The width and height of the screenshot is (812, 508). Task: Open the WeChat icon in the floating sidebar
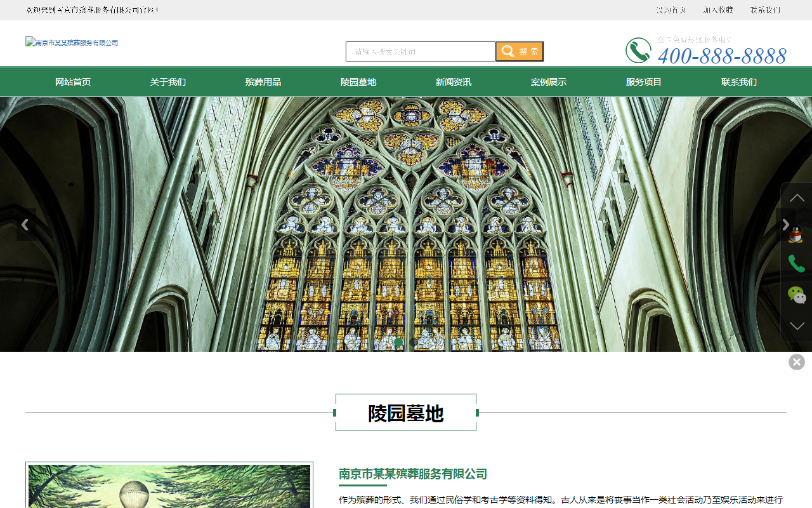pos(797,295)
